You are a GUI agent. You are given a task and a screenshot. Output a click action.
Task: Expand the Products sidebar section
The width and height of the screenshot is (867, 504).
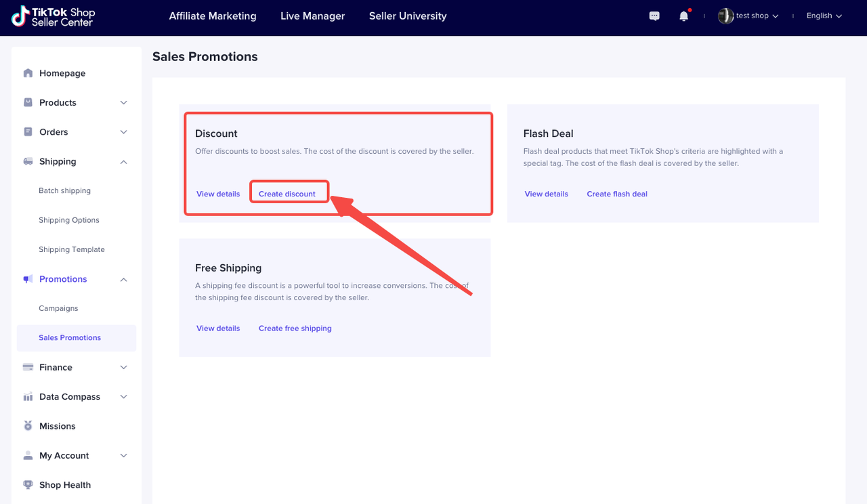tap(123, 103)
